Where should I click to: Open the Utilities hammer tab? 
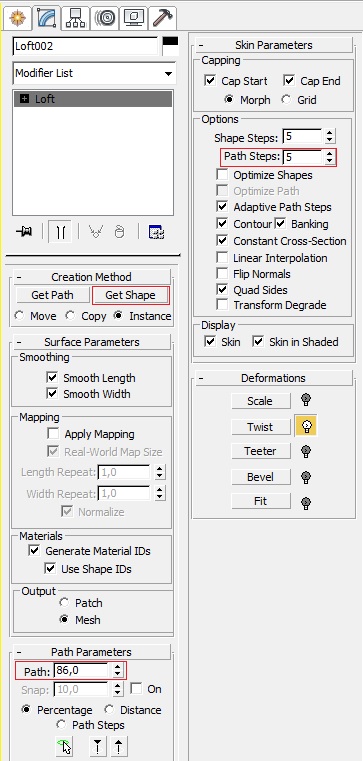click(x=162, y=17)
